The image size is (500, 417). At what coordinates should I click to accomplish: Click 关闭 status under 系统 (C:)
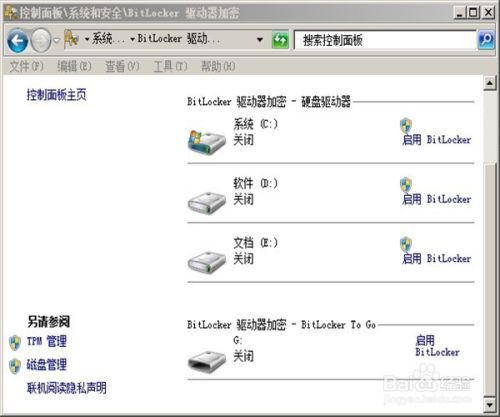tap(243, 140)
